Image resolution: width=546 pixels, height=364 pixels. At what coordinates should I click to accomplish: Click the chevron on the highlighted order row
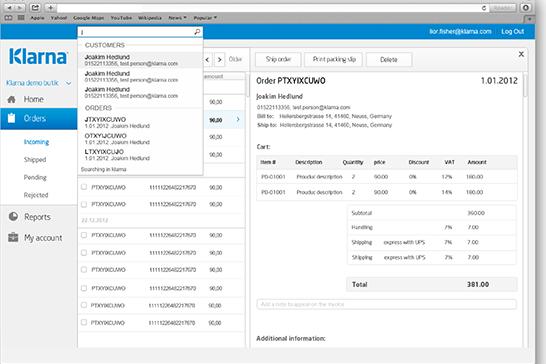pos(238,119)
